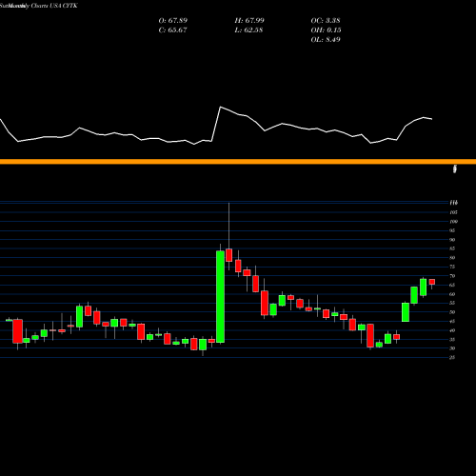Select the low value L: 62.58
This screenshot has width=476, height=476.
coord(248,30)
